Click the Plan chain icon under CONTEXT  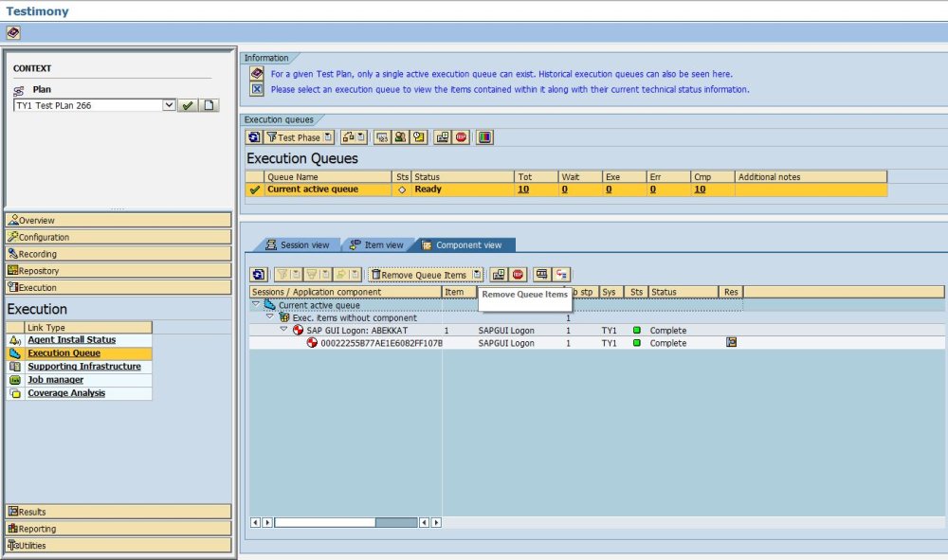pos(19,91)
